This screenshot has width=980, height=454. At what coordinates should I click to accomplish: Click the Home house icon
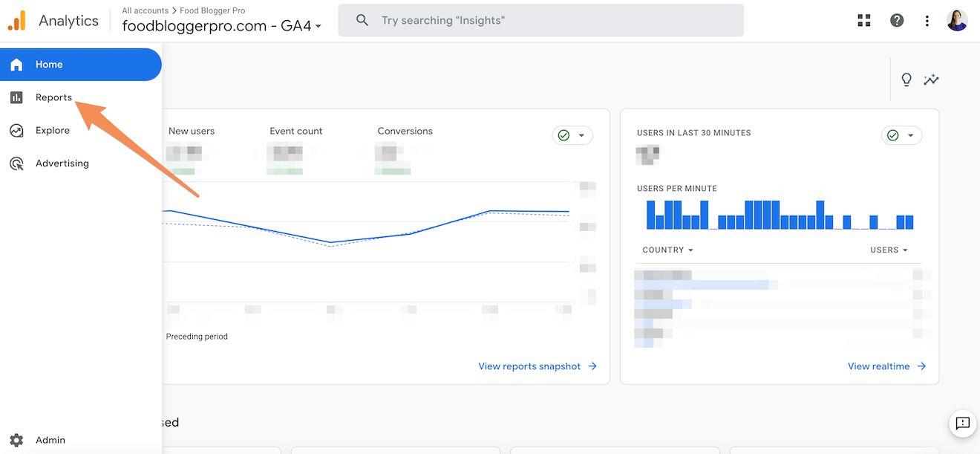pos(16,65)
